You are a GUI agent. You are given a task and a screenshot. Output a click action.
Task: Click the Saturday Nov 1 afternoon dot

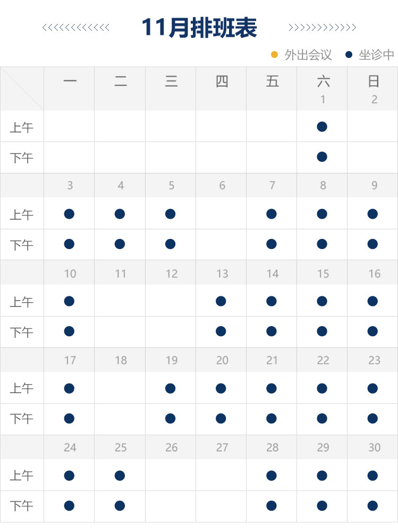321,157
